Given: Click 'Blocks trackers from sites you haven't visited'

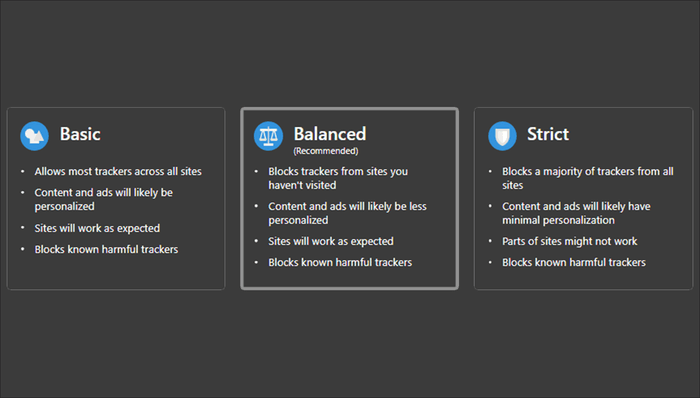Looking at the screenshot, I should pyautogui.click(x=338, y=178).
